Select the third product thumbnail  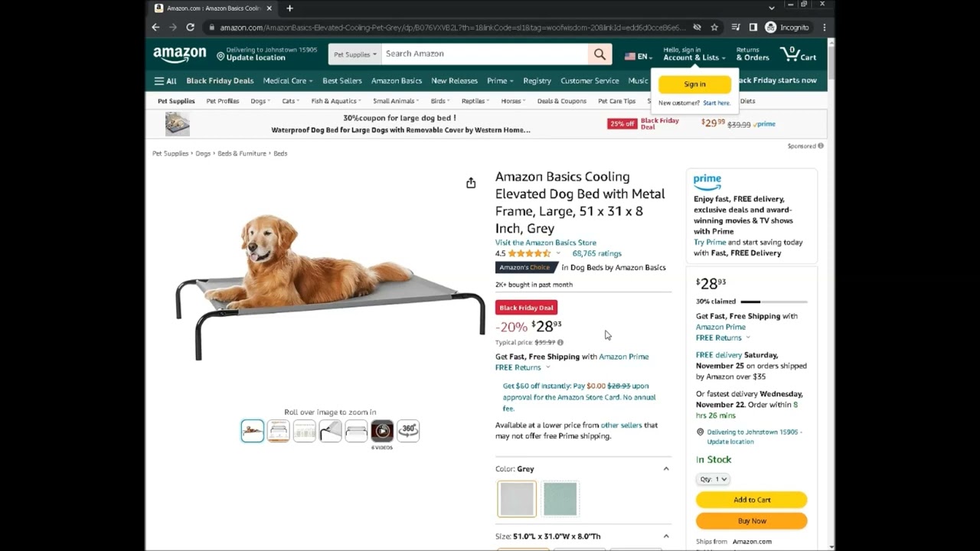[304, 430]
